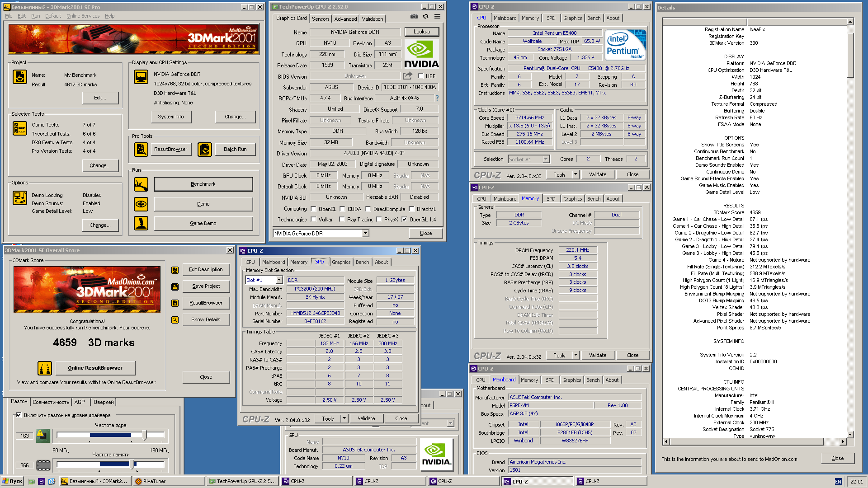The height and width of the screenshot is (488, 868).
Task: Expand Tools dropdown arrow in CPU-Z SPD window
Action: point(344,418)
